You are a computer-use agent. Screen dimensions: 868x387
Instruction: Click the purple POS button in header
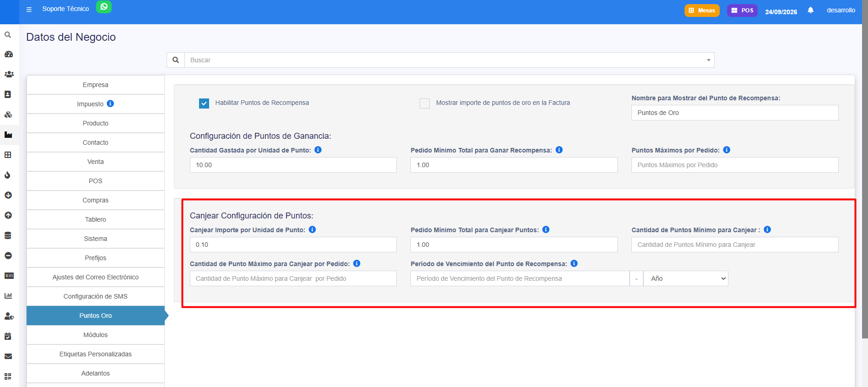(742, 11)
